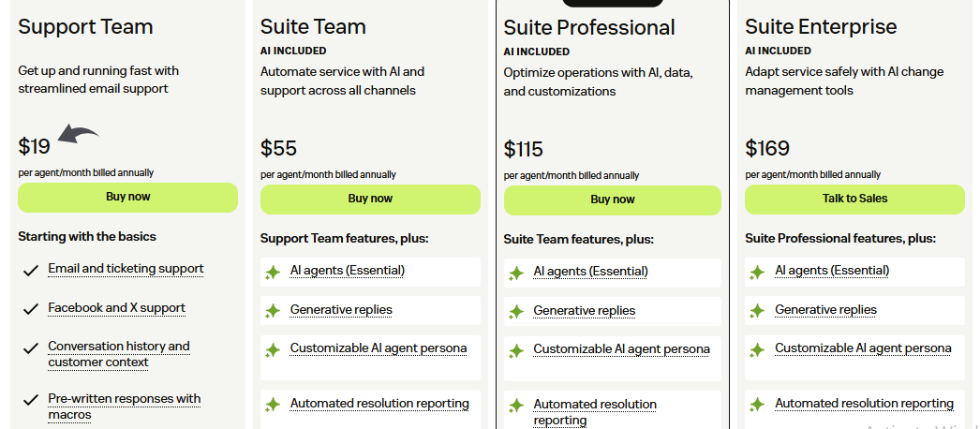Click the arrow icon beside the $19 price
This screenshot has width=980, height=429.
[x=79, y=136]
